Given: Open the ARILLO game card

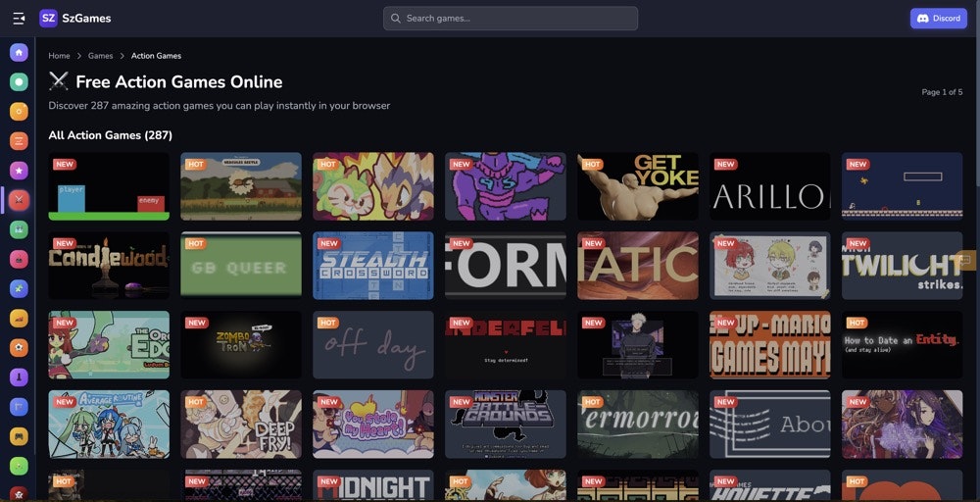Looking at the screenshot, I should point(770,186).
